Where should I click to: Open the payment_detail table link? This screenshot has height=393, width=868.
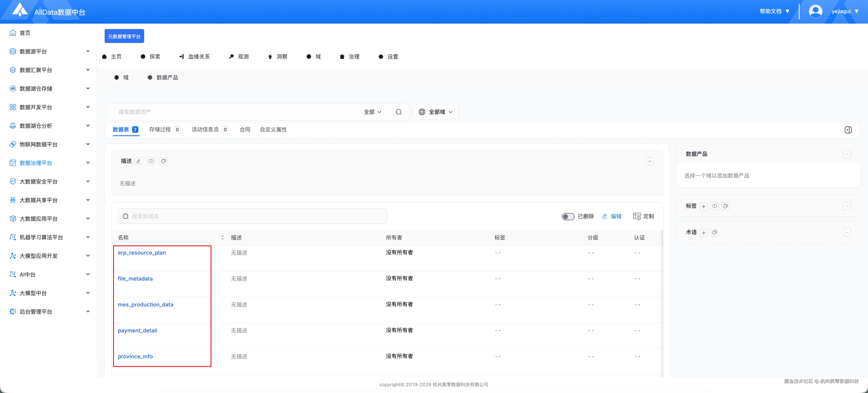click(138, 331)
